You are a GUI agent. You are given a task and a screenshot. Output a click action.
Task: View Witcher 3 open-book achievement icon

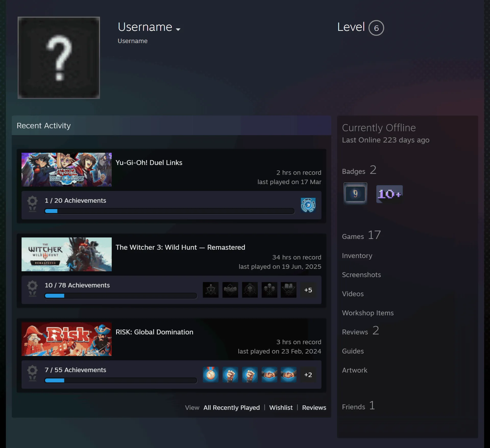(289, 290)
